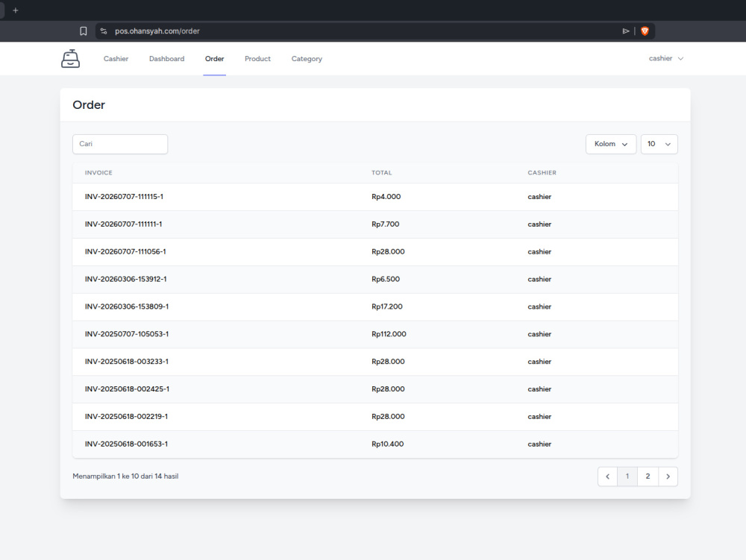The height and width of the screenshot is (560, 746).
Task: Click the send arrow icon in address bar
Action: click(x=626, y=31)
